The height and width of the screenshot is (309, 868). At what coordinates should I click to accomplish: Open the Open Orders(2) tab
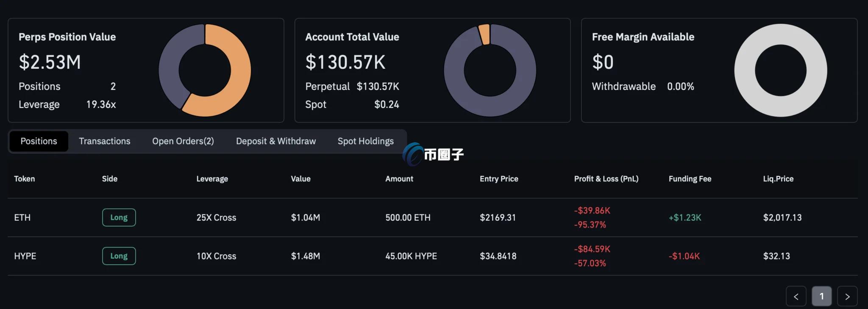tap(183, 141)
